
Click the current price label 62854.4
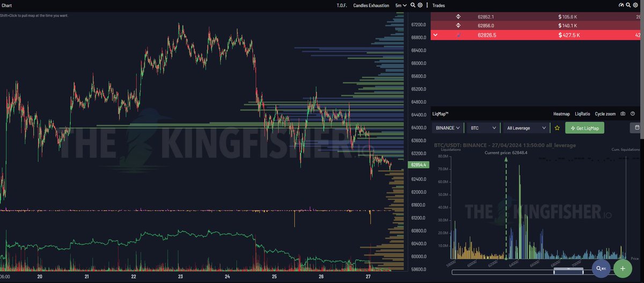418,165
